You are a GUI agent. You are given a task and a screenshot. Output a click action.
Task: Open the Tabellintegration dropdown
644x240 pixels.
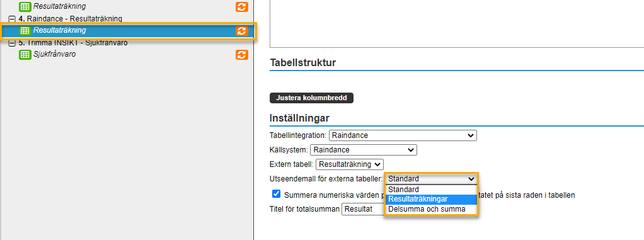tap(403, 135)
